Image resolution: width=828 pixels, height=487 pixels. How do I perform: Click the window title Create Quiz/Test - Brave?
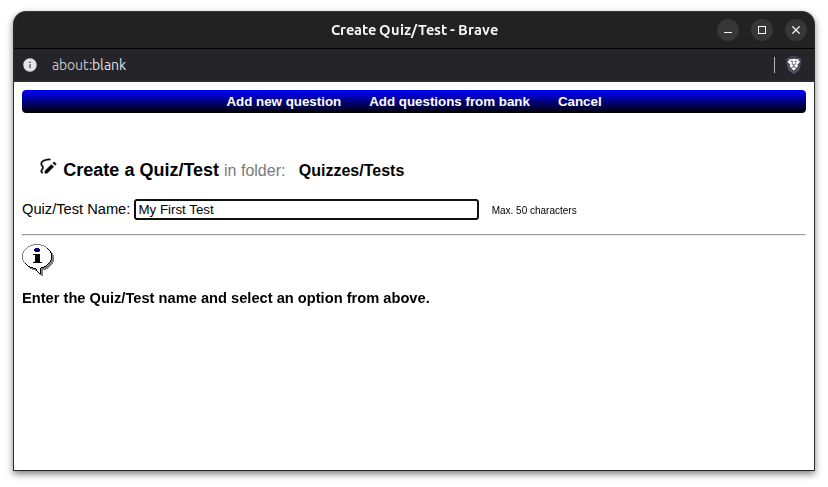[415, 30]
